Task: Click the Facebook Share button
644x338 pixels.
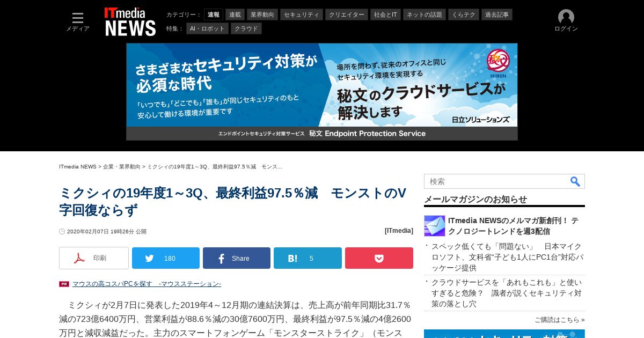Action: tap(237, 258)
